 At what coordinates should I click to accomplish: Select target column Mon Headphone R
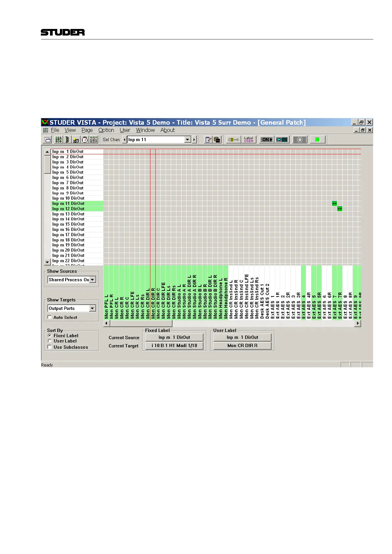[x=226, y=292]
